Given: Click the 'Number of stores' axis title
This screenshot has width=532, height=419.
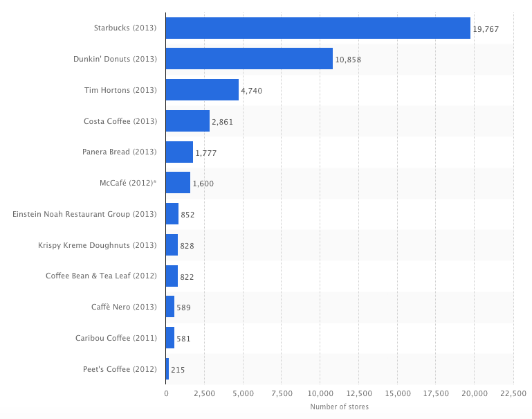Looking at the screenshot, I should click(339, 407).
